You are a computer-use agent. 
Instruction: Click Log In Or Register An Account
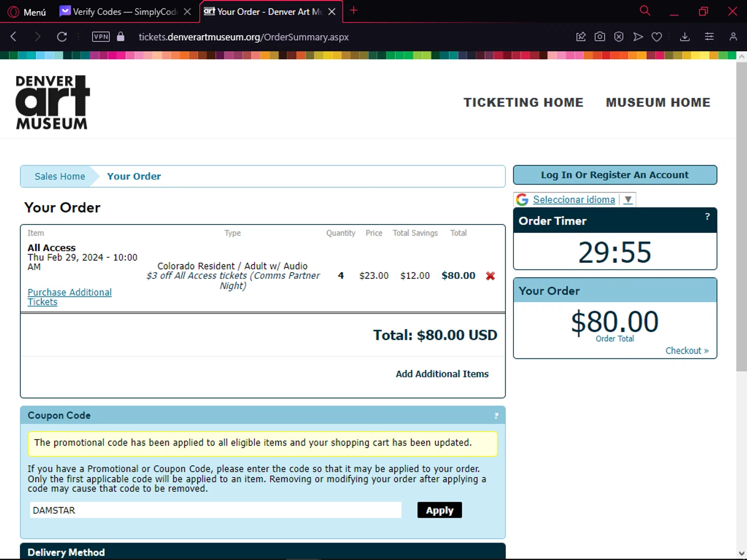coord(615,175)
